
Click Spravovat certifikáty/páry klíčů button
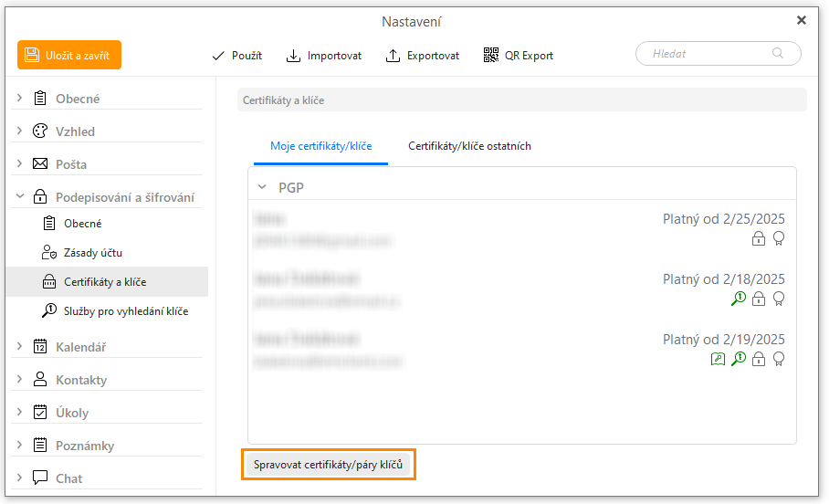pos(329,465)
